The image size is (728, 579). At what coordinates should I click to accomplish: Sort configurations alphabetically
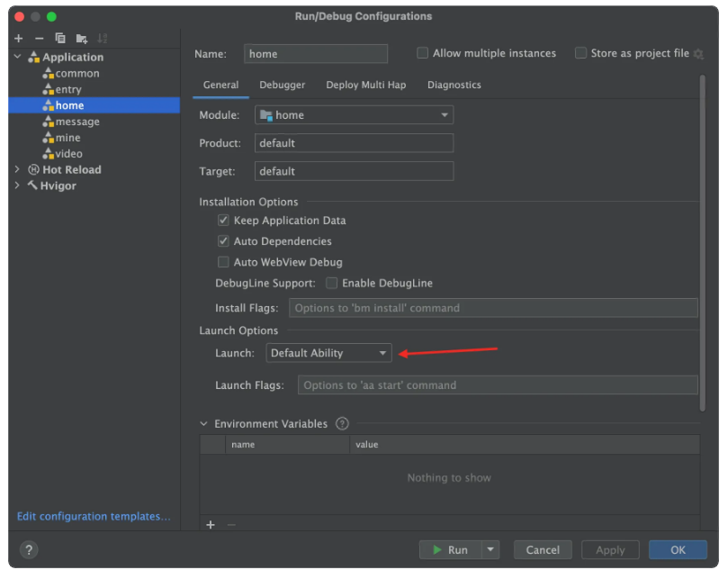click(x=103, y=39)
